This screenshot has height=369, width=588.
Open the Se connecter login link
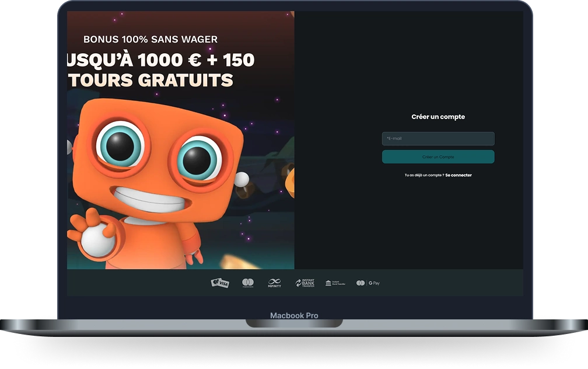(x=459, y=175)
